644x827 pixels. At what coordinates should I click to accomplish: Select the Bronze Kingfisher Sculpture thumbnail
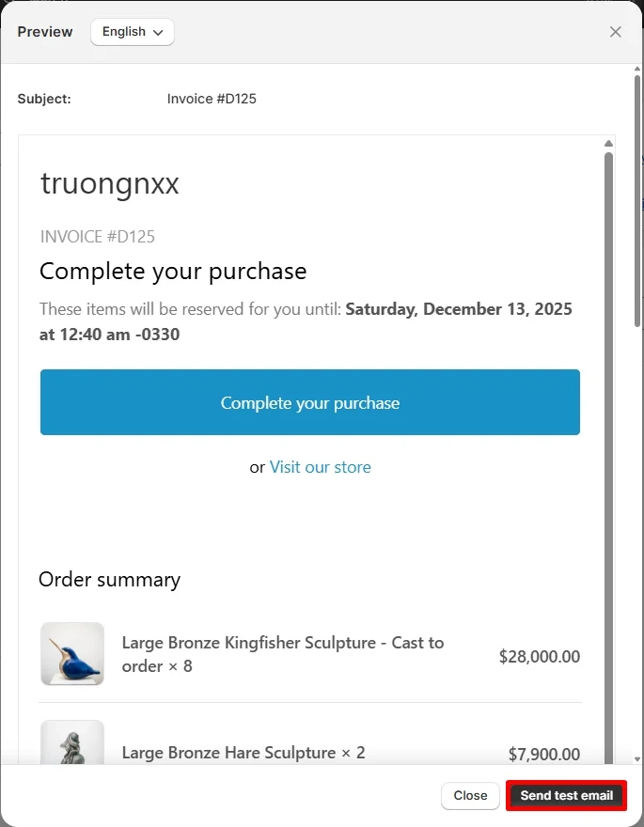(72, 656)
